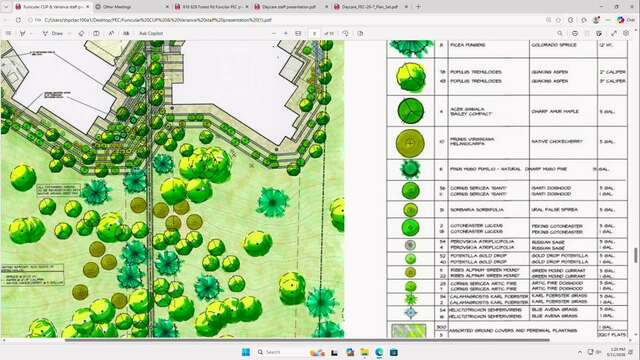Select the Erase tool in PDF toolbar
This screenshot has height=360, width=640.
81,33
